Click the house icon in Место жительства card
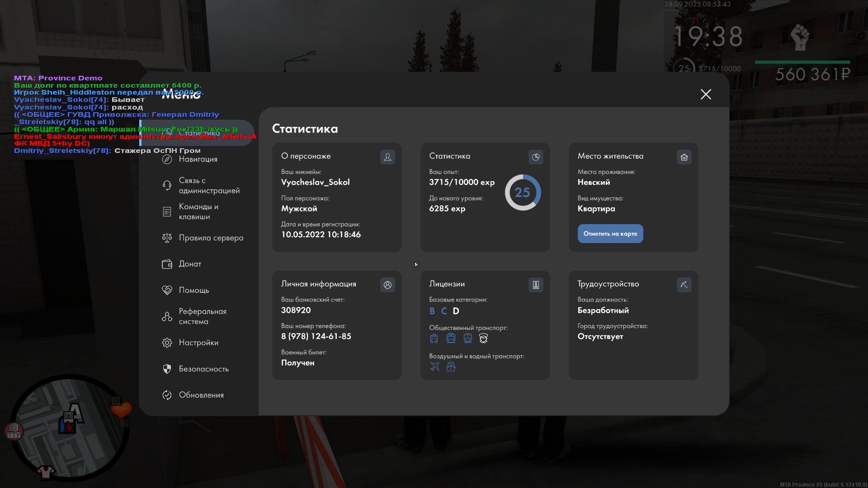The height and width of the screenshot is (488, 868). click(684, 157)
